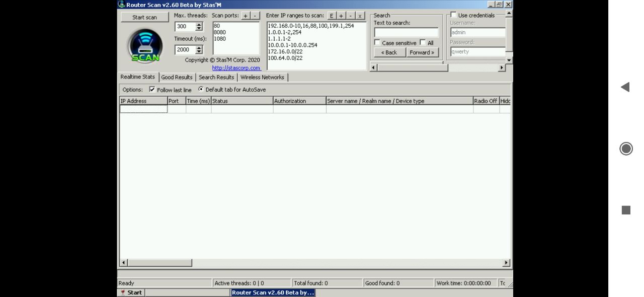
Task: Open the IP range editor E button
Action: click(x=332, y=16)
